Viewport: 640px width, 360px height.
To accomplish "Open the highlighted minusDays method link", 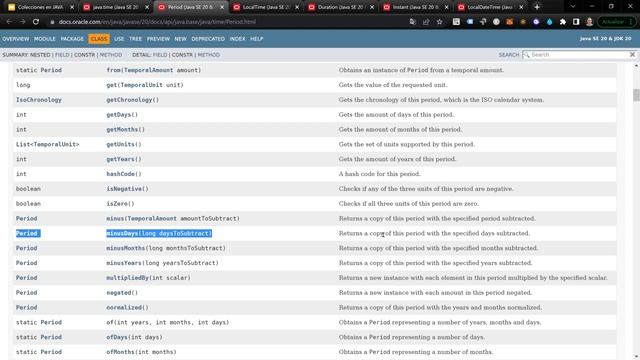I will (159, 233).
